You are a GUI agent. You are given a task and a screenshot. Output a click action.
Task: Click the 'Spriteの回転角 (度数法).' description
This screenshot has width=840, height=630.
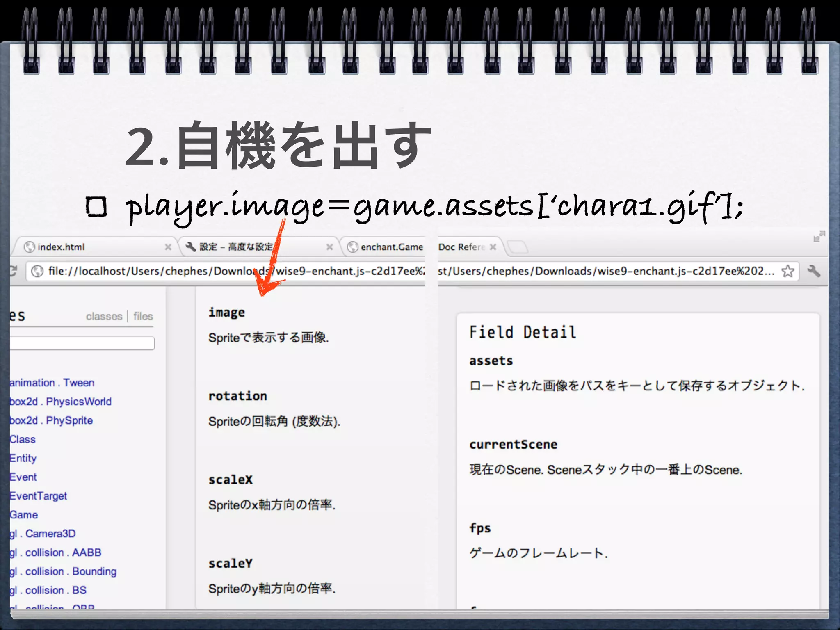coord(274,421)
